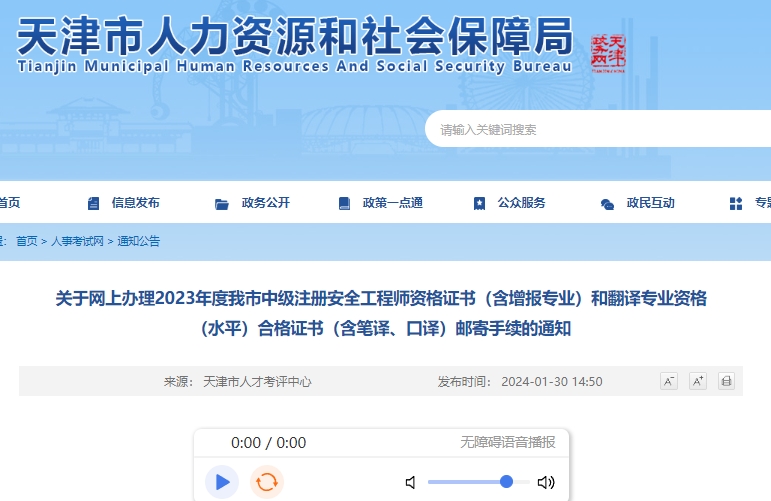771x501 pixels.
Task: Click the 政策一点通 book icon
Action: (344, 203)
